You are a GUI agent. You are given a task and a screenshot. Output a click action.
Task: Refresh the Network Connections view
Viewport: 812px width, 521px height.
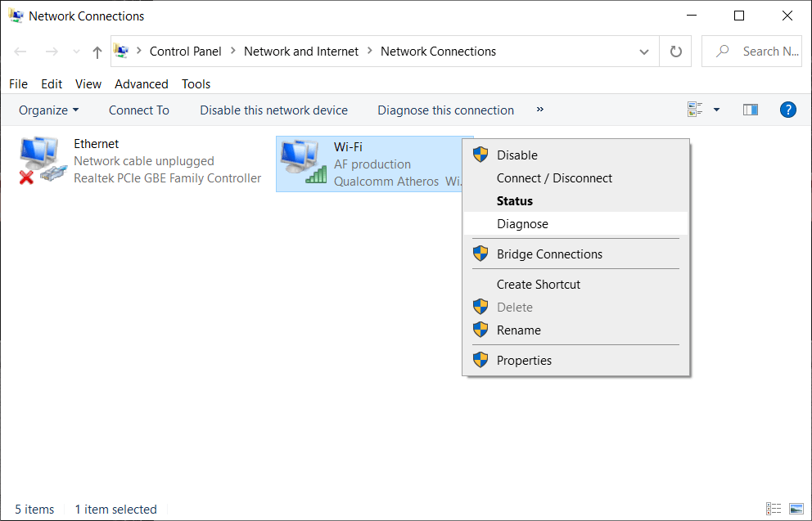tap(674, 51)
